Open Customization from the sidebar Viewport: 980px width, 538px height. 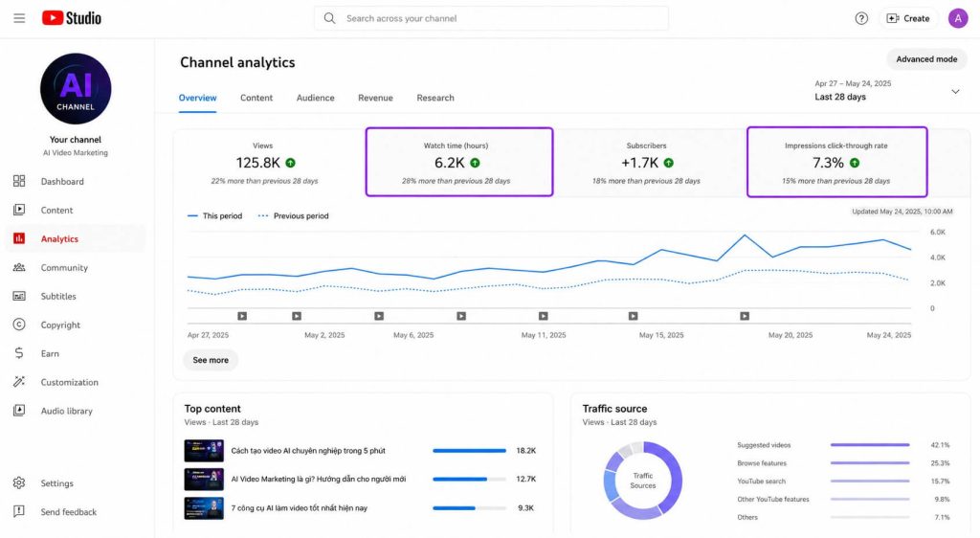tap(75, 382)
